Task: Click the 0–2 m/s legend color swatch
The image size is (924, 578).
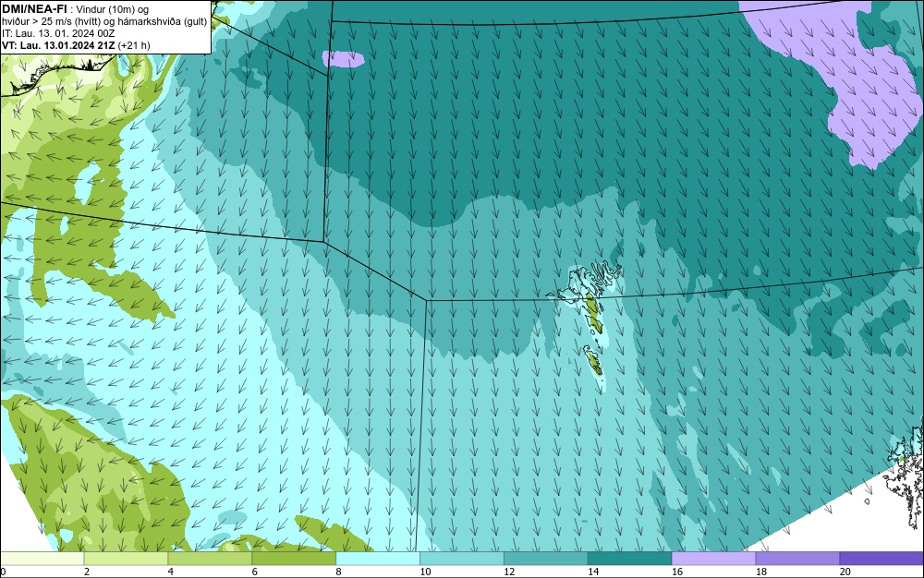Action: click(42, 558)
